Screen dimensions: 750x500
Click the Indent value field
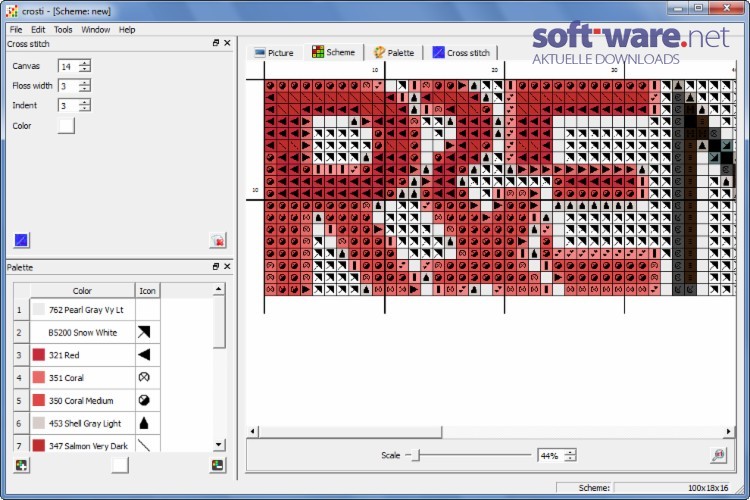pos(68,106)
